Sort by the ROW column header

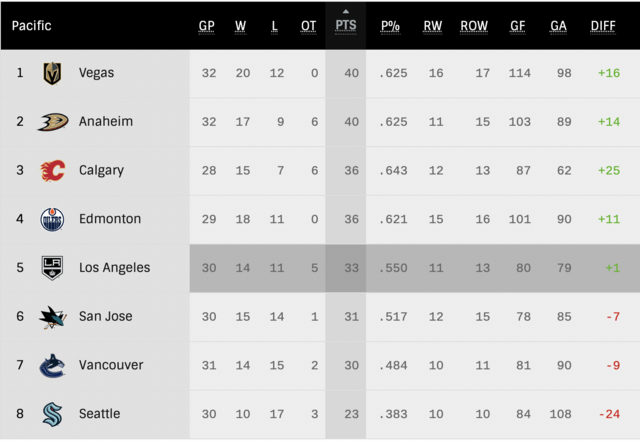[474, 26]
